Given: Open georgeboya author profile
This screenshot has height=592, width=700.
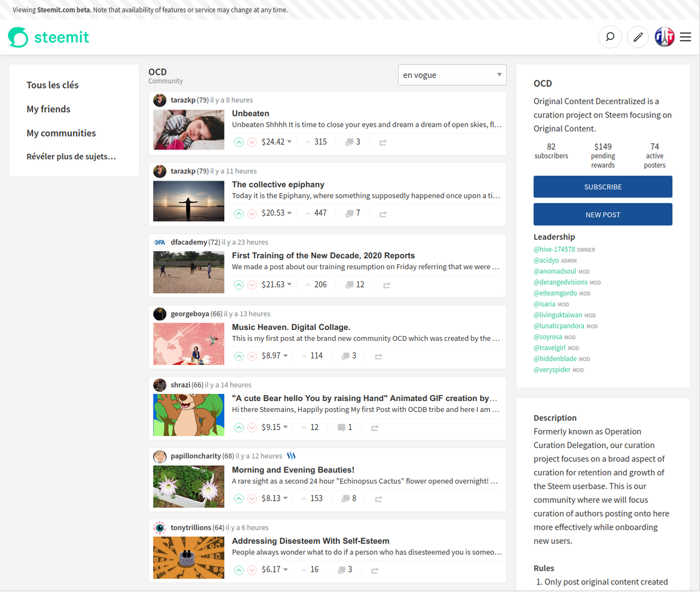Looking at the screenshot, I should [x=190, y=314].
